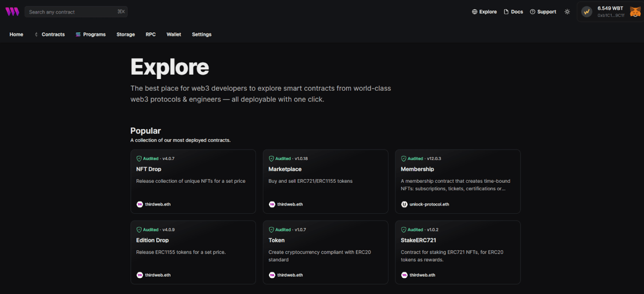This screenshot has width=644, height=294.
Task: Open the Marketplace contract title
Action: click(285, 169)
